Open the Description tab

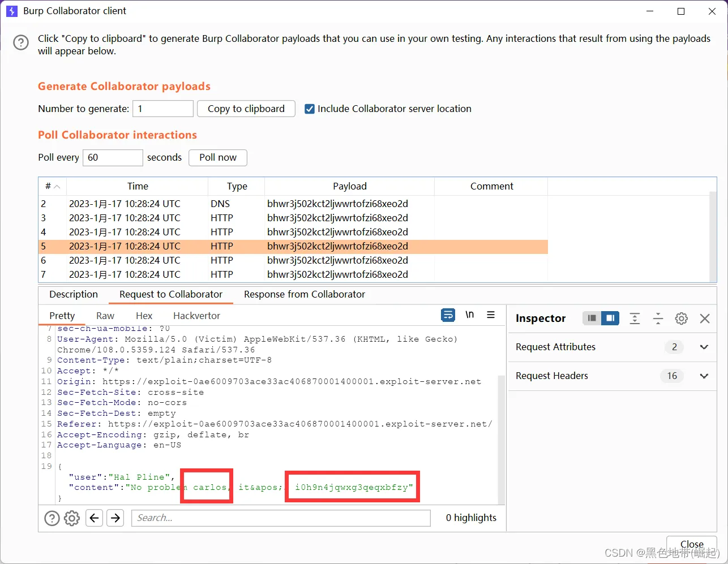(x=74, y=295)
